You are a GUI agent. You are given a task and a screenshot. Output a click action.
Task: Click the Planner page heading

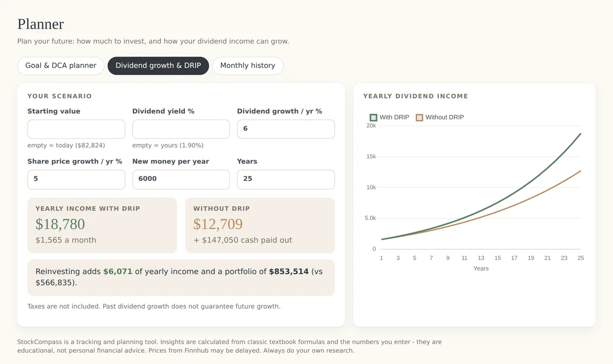(x=40, y=24)
